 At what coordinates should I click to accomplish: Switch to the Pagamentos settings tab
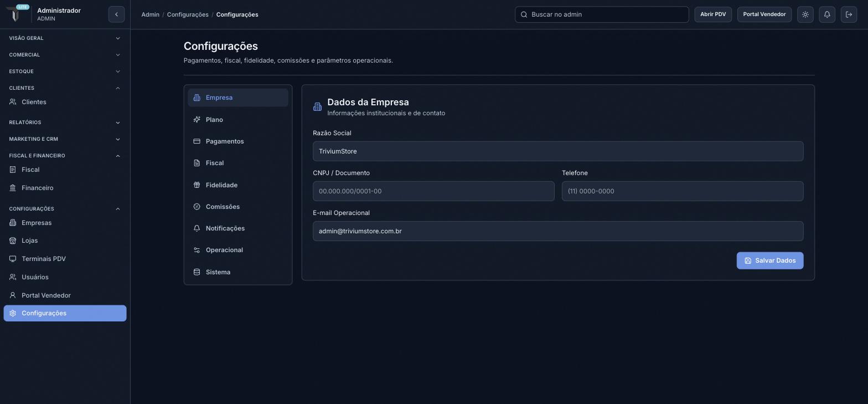tap(238, 141)
